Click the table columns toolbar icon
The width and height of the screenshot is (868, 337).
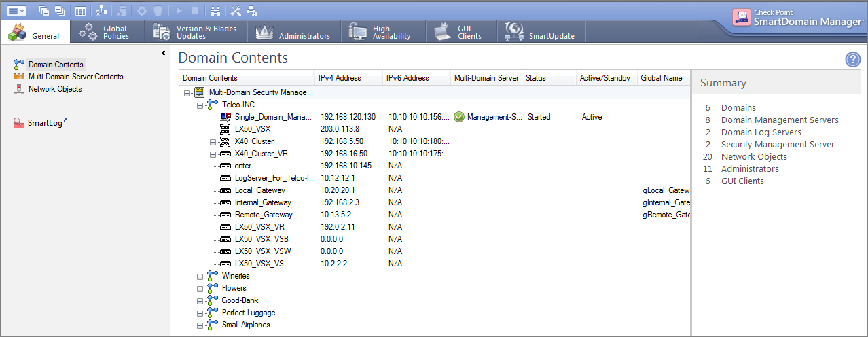(x=80, y=11)
